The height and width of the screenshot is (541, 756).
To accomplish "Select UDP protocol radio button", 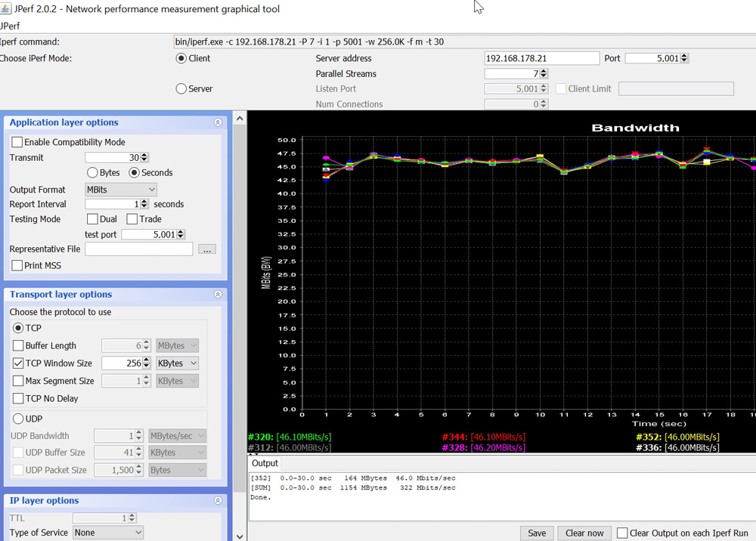I will coord(18,419).
